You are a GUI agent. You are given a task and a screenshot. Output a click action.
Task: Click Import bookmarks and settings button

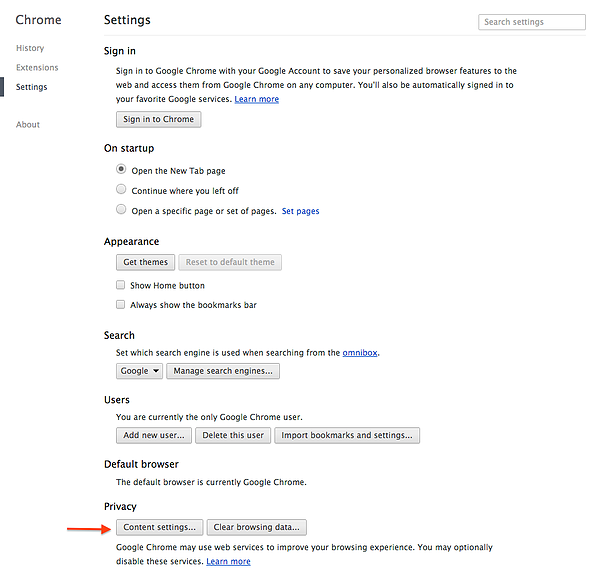pos(347,435)
